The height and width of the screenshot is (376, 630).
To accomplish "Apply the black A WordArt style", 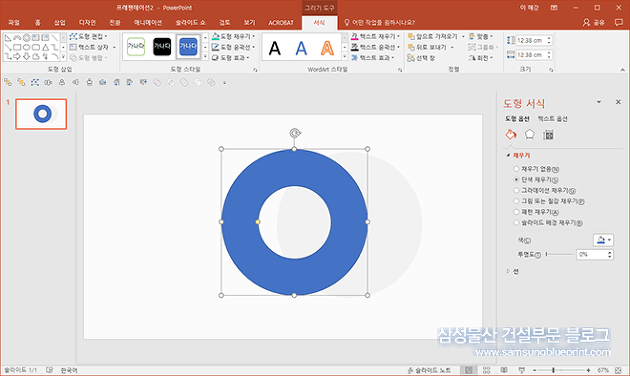I will (x=275, y=48).
